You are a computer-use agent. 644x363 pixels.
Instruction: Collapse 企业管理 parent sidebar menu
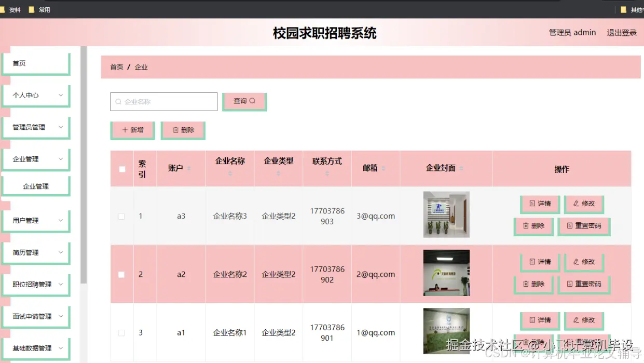click(36, 159)
